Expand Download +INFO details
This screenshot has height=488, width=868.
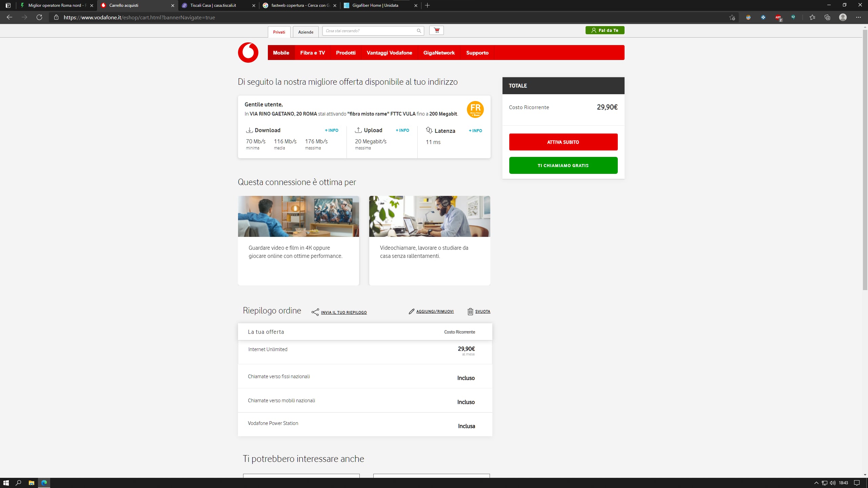point(331,130)
